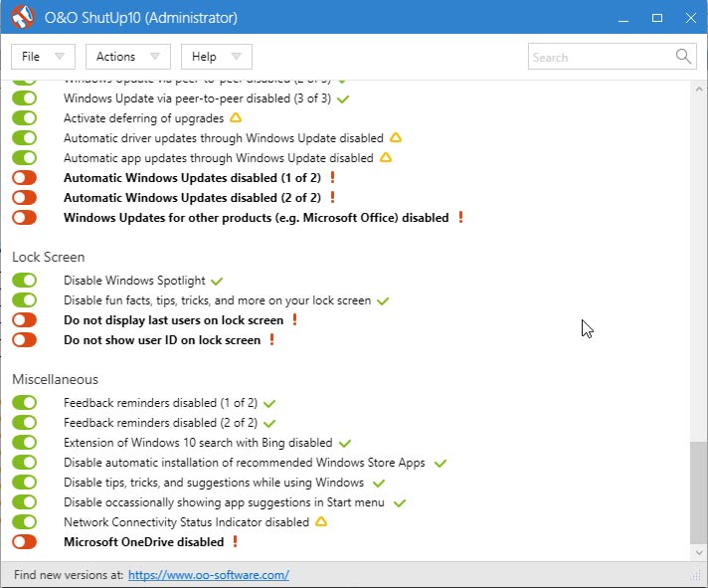The width and height of the screenshot is (708, 588).
Task: Click checkmark beside tips, tricks, and suggestions
Action: pos(379,484)
